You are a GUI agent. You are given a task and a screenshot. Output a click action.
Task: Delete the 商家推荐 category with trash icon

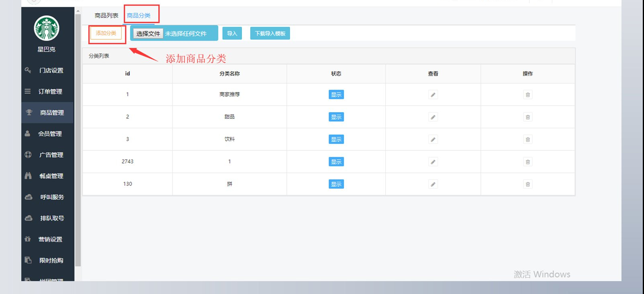528,95
